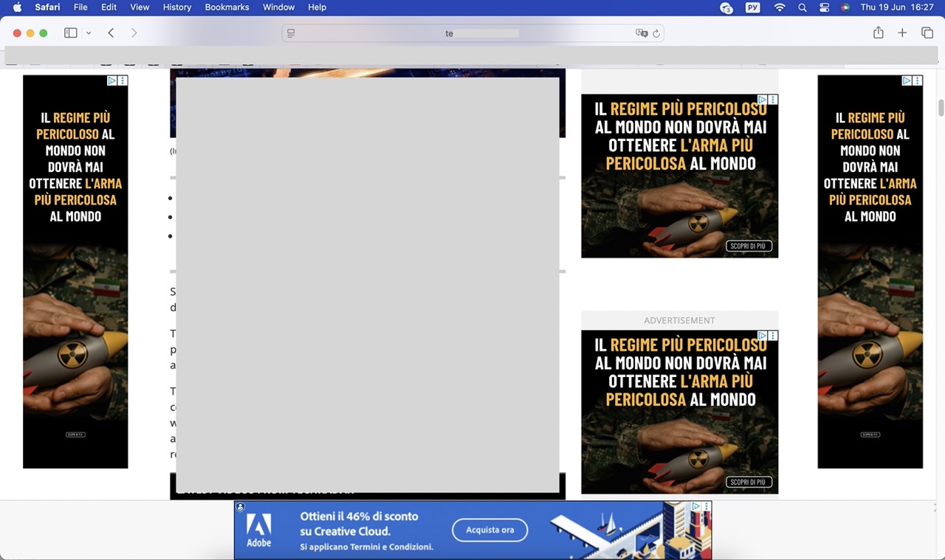This screenshot has width=945, height=560.
Task: Open the page reader menu icon in address bar
Action: 291,33
